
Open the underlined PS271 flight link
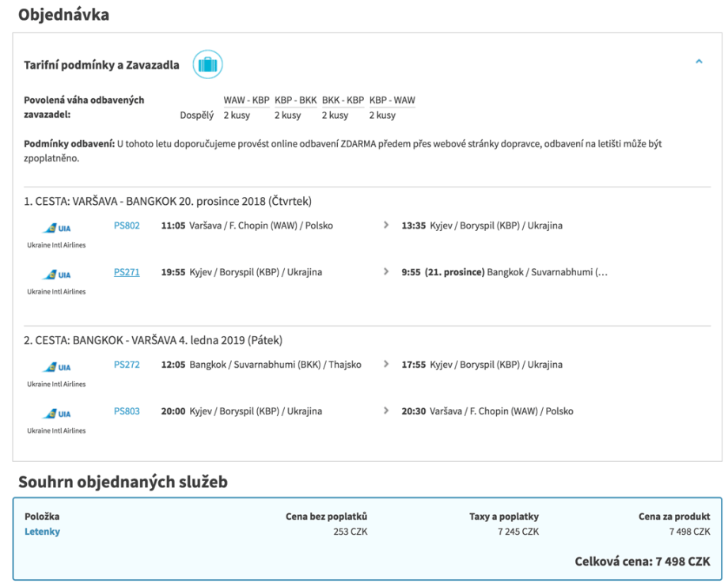[127, 272]
